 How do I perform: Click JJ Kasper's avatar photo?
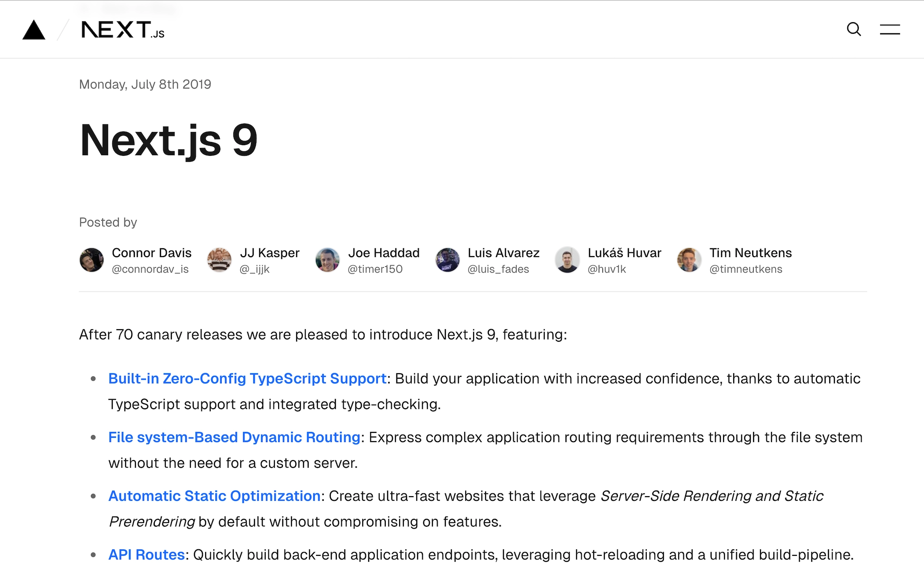(x=219, y=260)
